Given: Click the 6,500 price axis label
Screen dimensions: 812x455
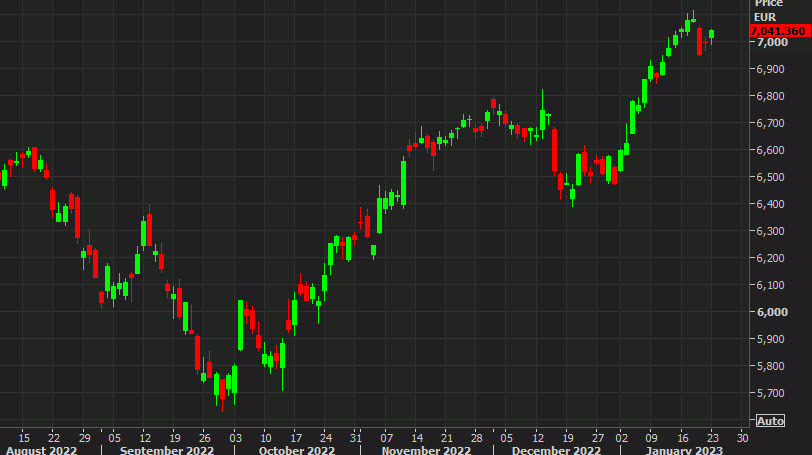Looking at the screenshot, I should [772, 177].
